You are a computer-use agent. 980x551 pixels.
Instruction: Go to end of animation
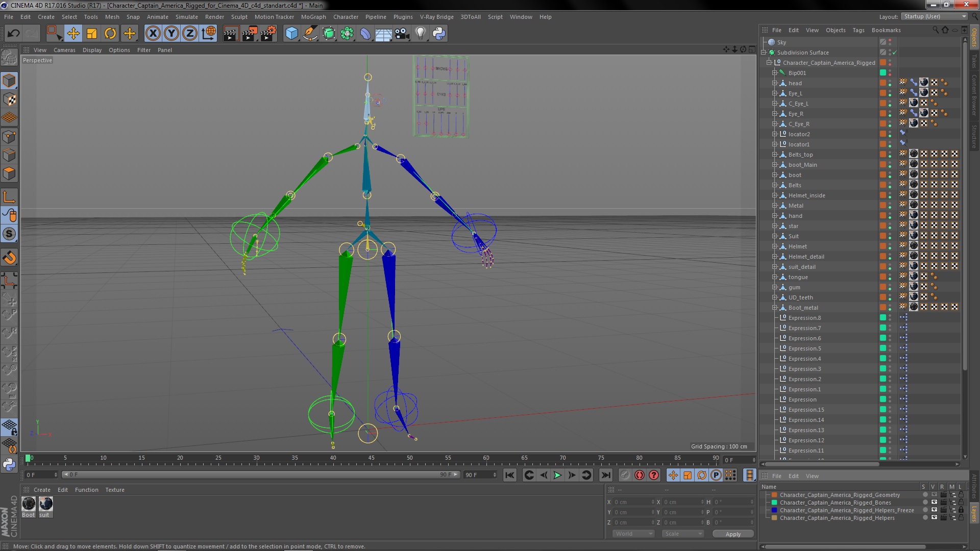[x=605, y=475]
